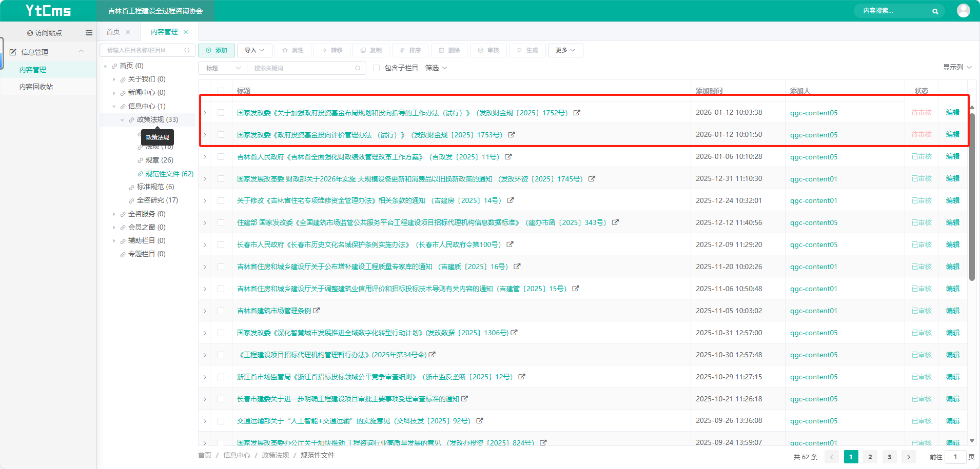Image resolution: width=980 pixels, height=469 pixels.
Task: Open external link icon for 吉林省建筑市场管理条例
Action: click(317, 311)
